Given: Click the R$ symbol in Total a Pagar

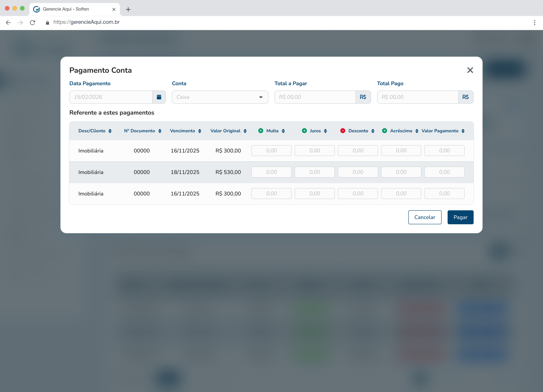Looking at the screenshot, I should pyautogui.click(x=363, y=97).
